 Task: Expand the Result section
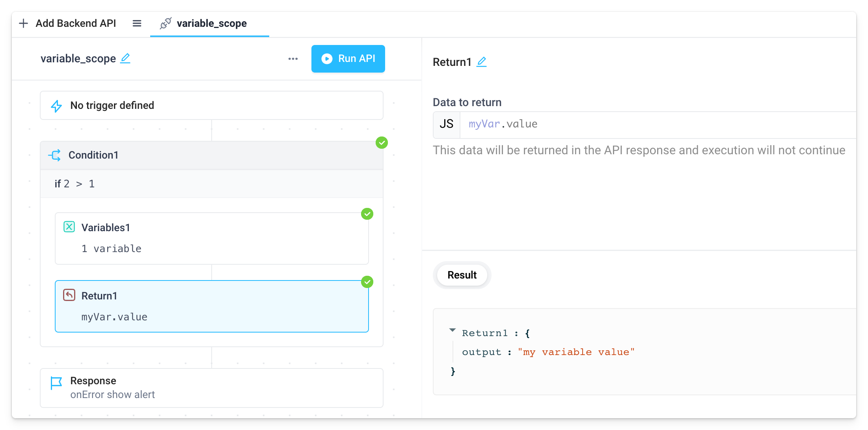462,275
